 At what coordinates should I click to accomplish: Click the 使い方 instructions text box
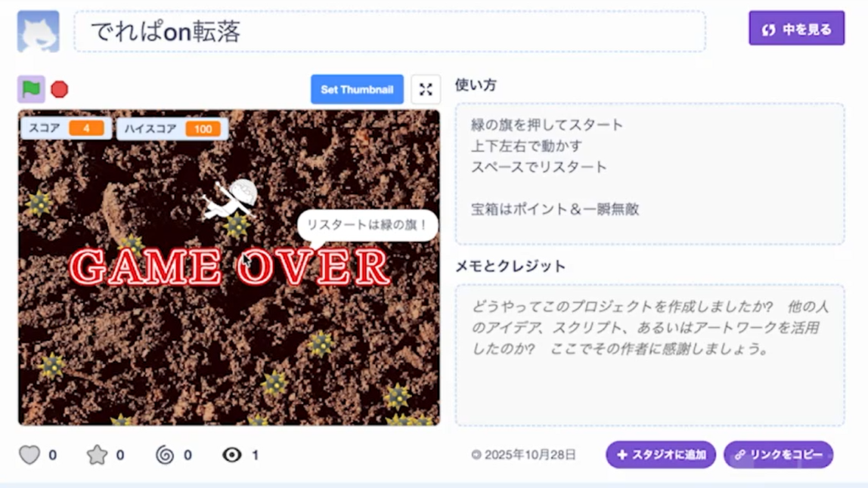pyautogui.click(x=649, y=174)
